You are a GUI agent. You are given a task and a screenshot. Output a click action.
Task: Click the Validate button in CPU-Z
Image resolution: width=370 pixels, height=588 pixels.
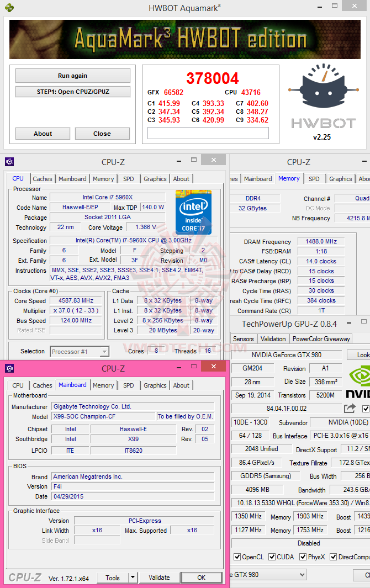(x=159, y=578)
